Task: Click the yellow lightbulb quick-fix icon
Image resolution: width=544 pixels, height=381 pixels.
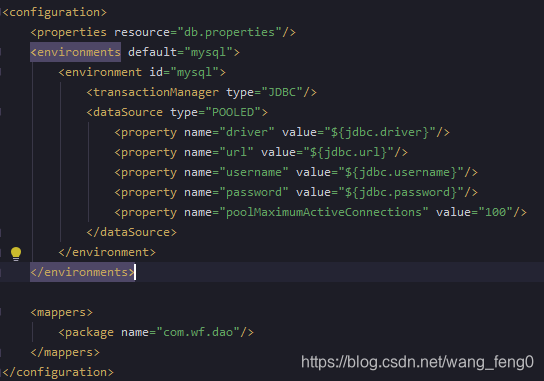Action: [16, 254]
